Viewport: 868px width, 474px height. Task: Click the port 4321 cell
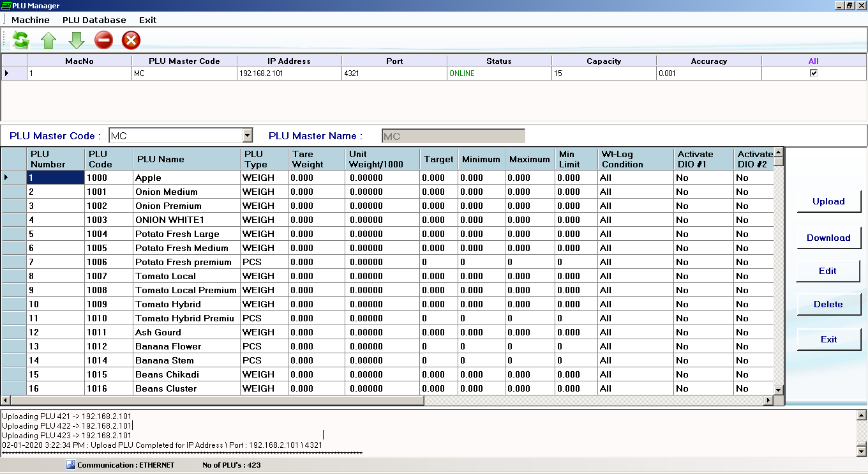coord(394,73)
